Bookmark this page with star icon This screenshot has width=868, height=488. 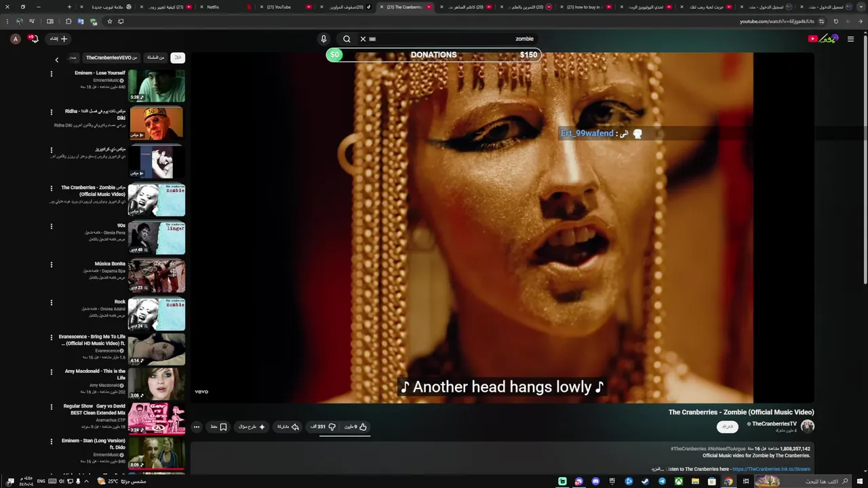pyautogui.click(x=110, y=21)
